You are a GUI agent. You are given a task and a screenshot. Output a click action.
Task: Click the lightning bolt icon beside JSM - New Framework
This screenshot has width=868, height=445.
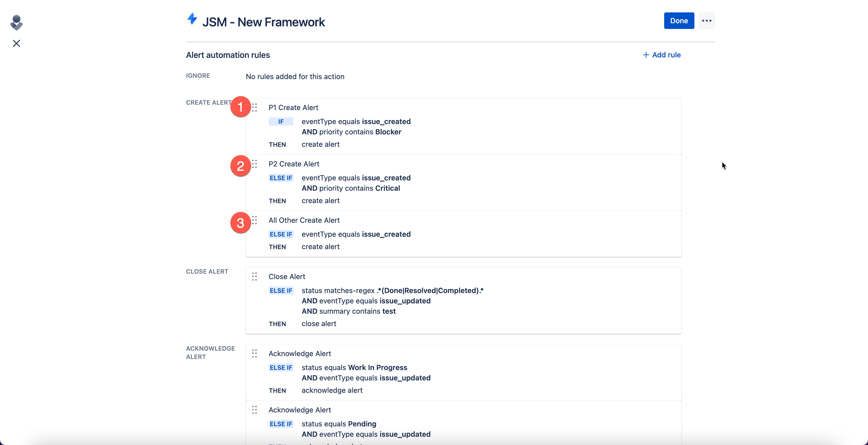192,20
